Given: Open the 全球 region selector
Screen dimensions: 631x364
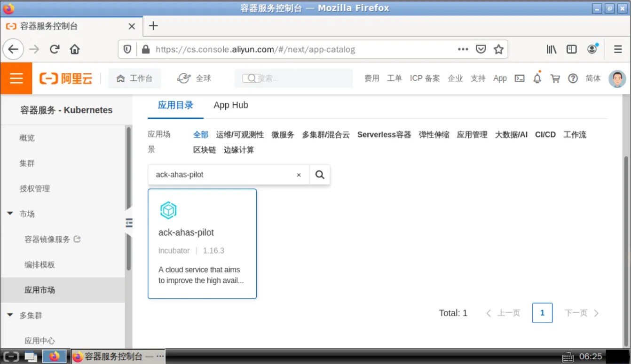Looking at the screenshot, I should pyautogui.click(x=194, y=78).
